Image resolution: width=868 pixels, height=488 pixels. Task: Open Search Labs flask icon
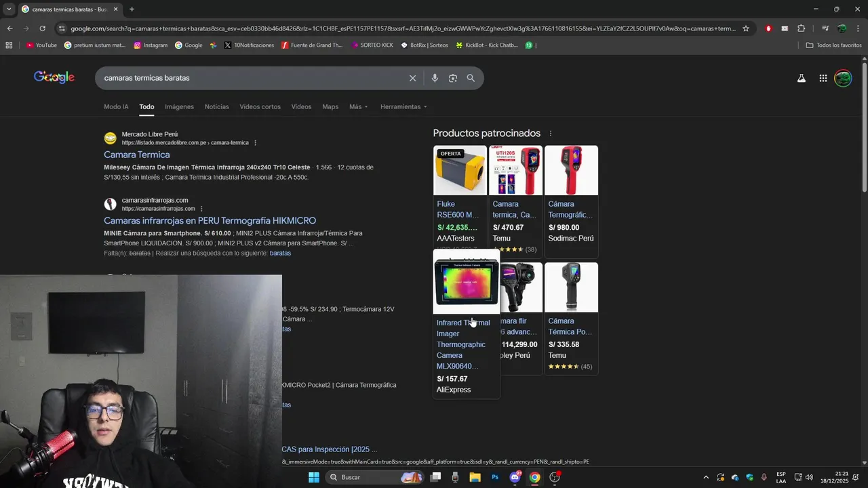(x=802, y=78)
